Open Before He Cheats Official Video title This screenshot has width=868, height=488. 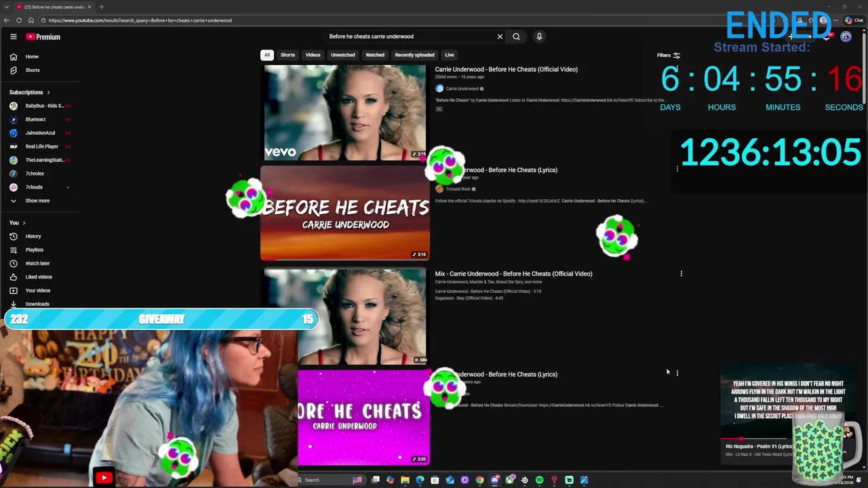click(506, 69)
